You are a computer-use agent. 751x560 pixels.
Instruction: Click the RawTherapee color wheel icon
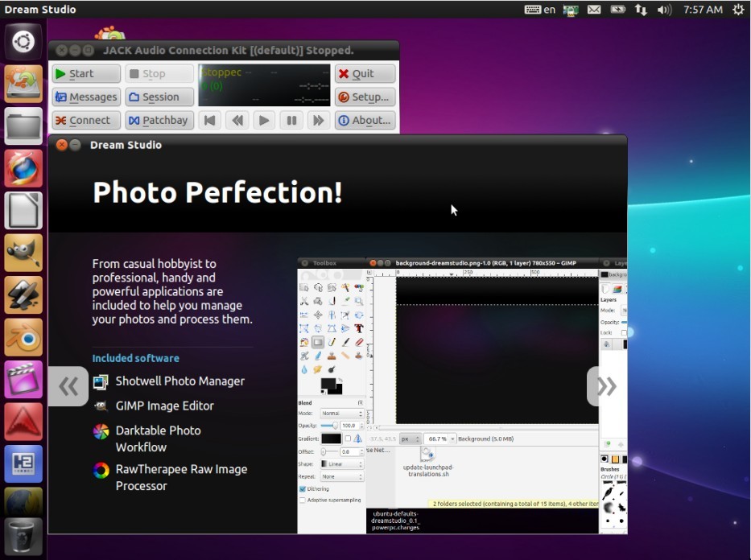[101, 471]
